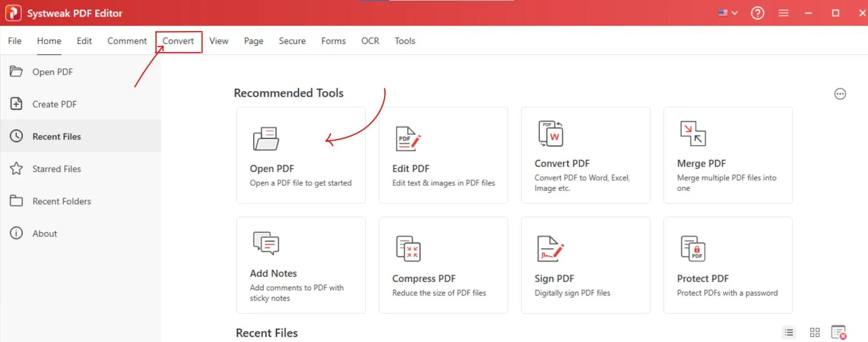868x342 pixels.
Task: Select the Sign PDF signature icon
Action: 550,248
